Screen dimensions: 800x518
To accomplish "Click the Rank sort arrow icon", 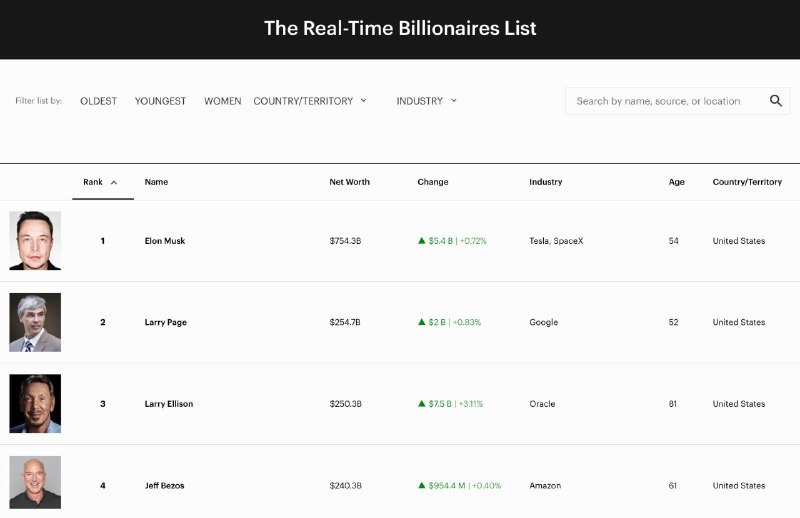I will (114, 183).
